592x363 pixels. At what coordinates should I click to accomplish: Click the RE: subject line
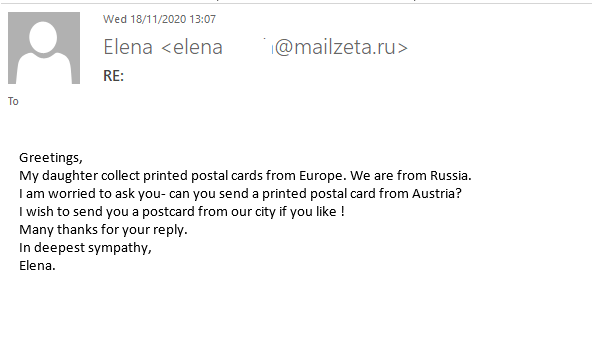pos(113,76)
